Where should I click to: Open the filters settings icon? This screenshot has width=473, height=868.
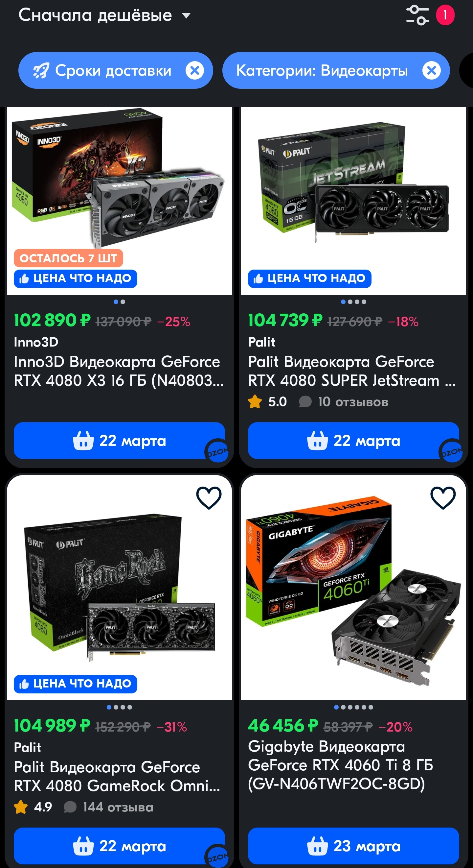(x=417, y=15)
